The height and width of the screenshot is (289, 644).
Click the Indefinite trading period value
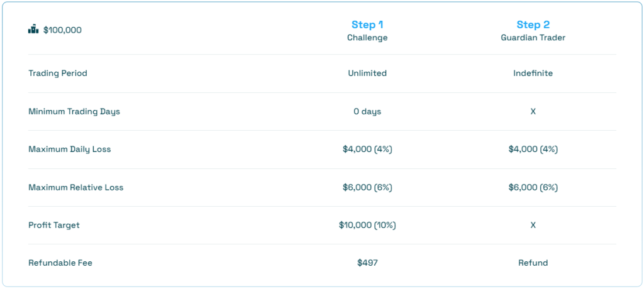[x=533, y=74]
